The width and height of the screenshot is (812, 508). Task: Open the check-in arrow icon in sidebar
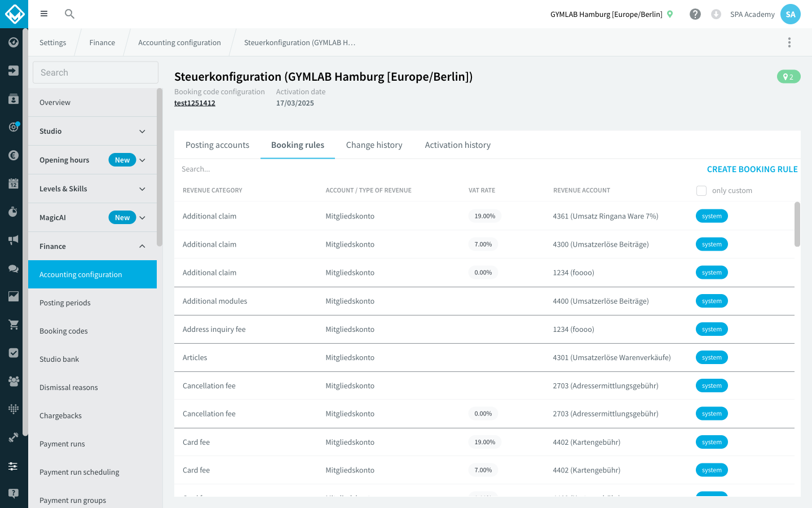[14, 71]
